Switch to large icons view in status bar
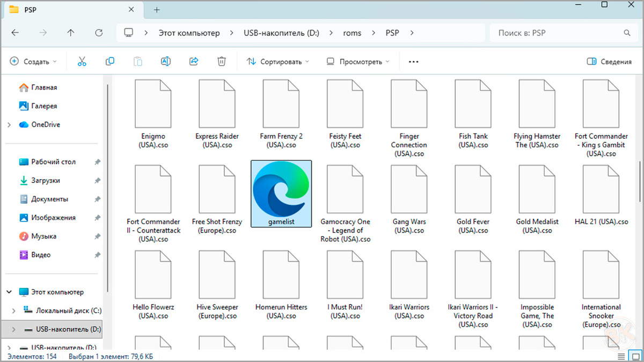 pyautogui.click(x=635, y=356)
